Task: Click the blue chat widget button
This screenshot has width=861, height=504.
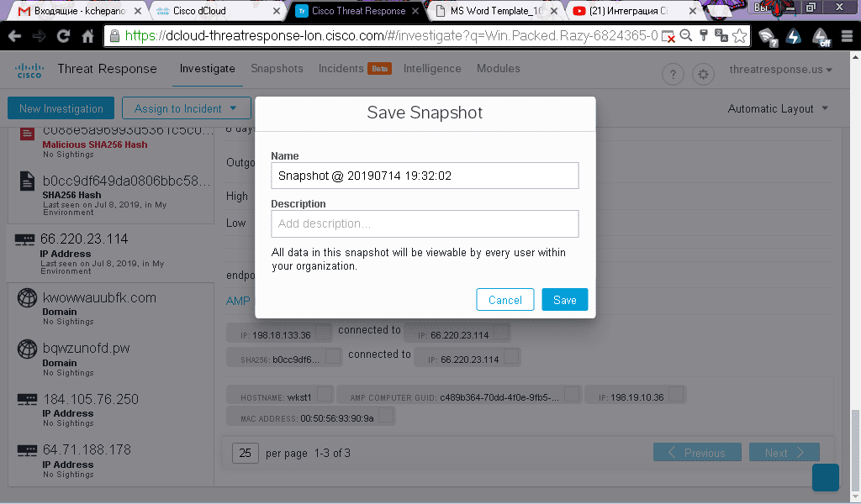Action: [826, 477]
